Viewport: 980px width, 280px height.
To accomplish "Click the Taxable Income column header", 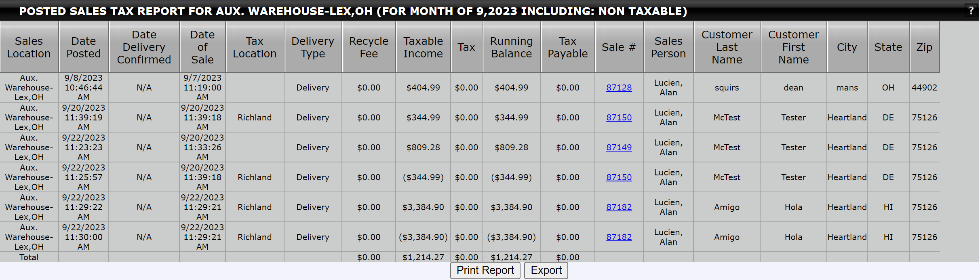I will pyautogui.click(x=423, y=47).
